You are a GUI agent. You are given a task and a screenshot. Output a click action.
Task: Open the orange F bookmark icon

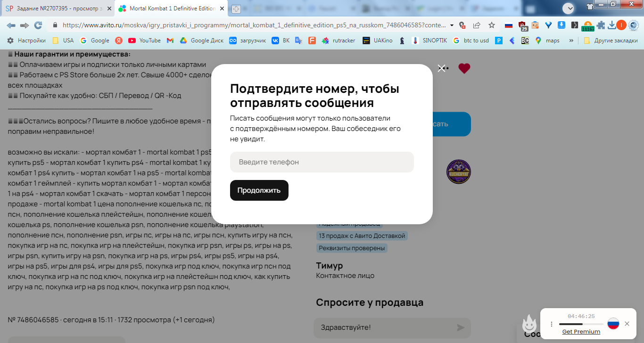coord(312,41)
